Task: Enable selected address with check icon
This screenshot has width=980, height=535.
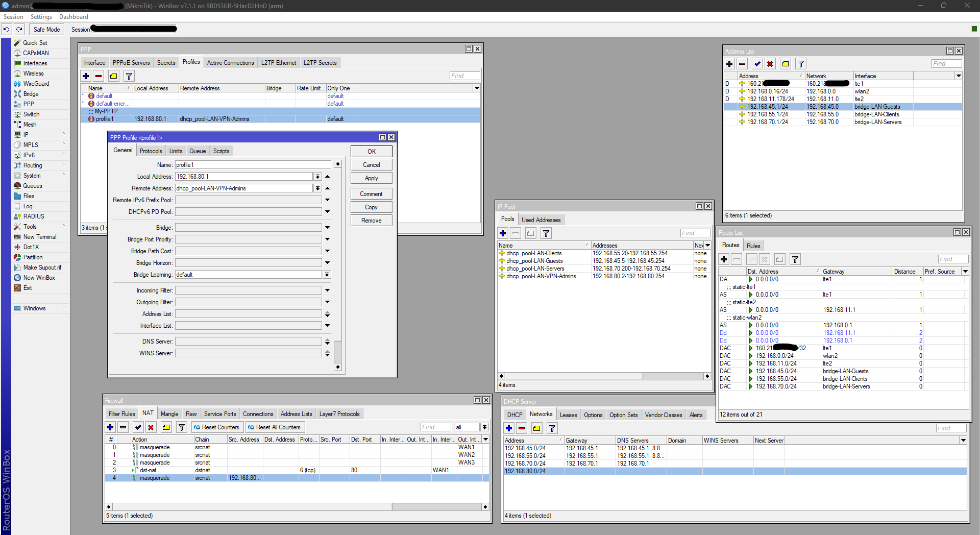Action: pyautogui.click(x=757, y=64)
